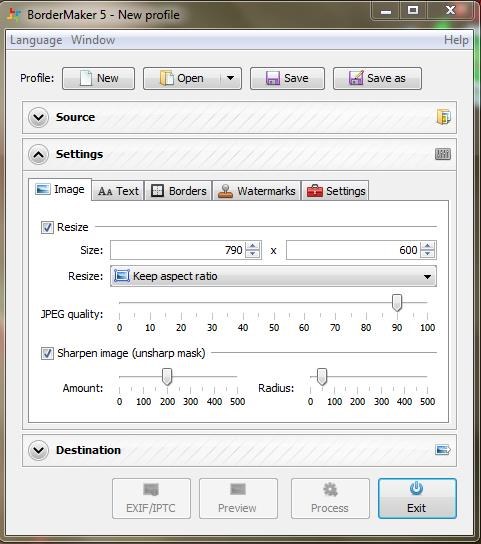Image resolution: width=481 pixels, height=544 pixels.
Task: Save the profile with the Save button
Action: click(287, 78)
